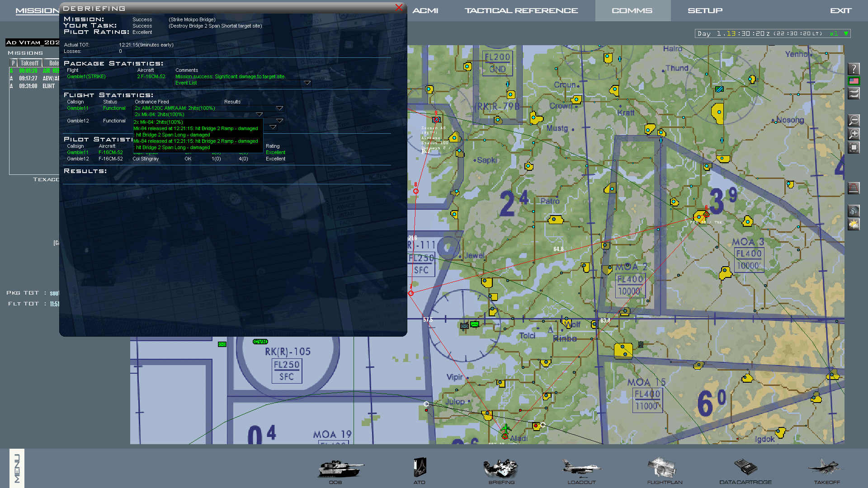This screenshot has width=868, height=488.
Task: Click the Takeoff jet icon
Action: (x=826, y=467)
